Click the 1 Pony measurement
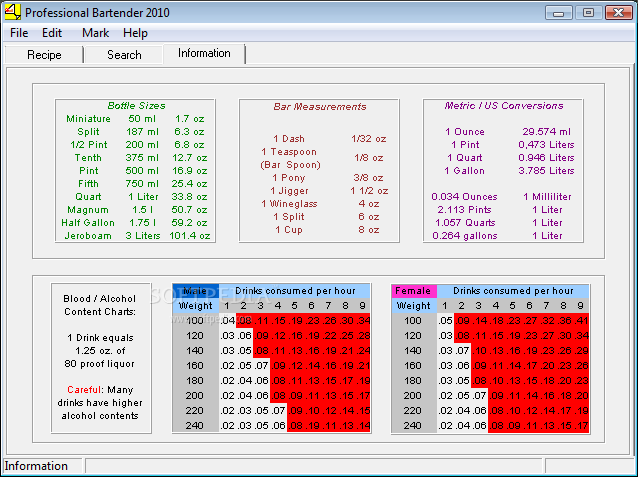The image size is (638, 477). pyautogui.click(x=289, y=178)
